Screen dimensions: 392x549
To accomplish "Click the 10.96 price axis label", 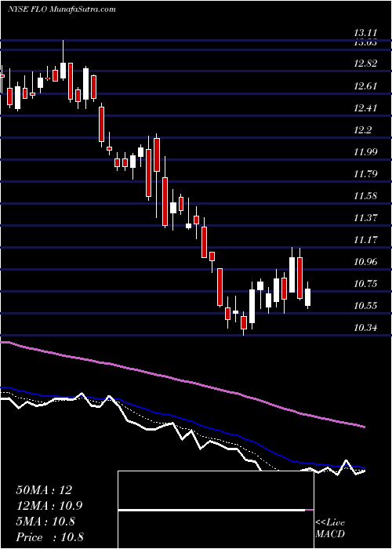I will coord(365,261).
